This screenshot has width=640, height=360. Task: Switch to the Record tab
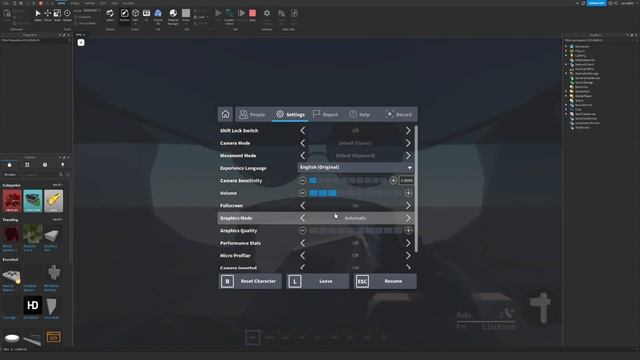point(399,115)
